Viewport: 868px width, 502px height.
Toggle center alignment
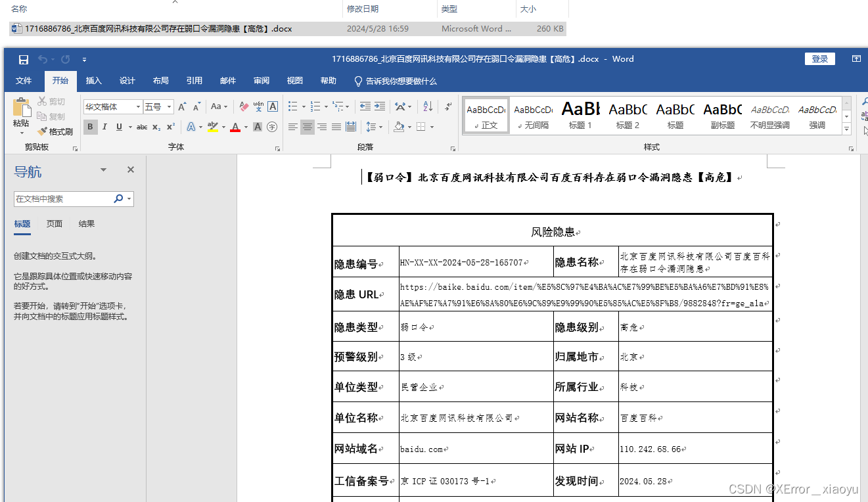(308, 127)
